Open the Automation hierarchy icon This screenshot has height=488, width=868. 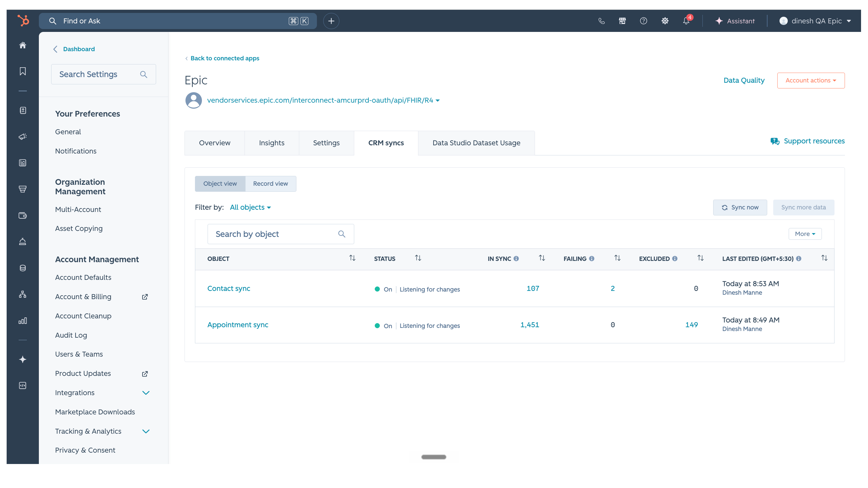coord(22,294)
